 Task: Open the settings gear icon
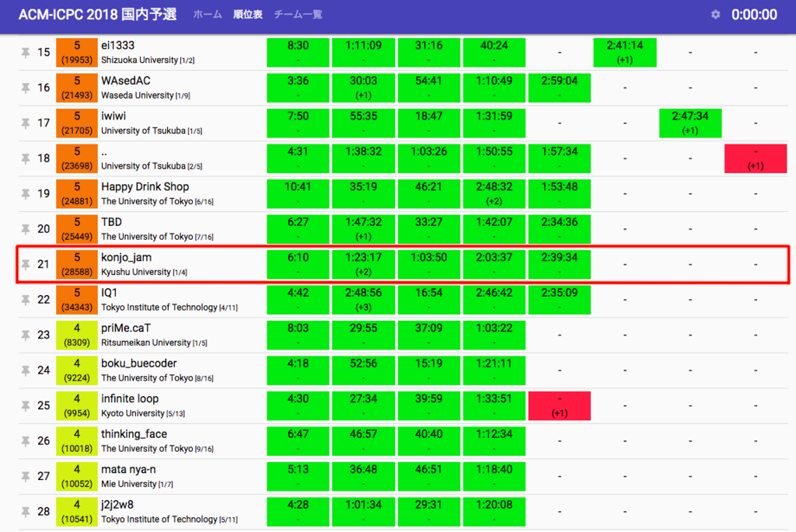pyautogui.click(x=715, y=14)
